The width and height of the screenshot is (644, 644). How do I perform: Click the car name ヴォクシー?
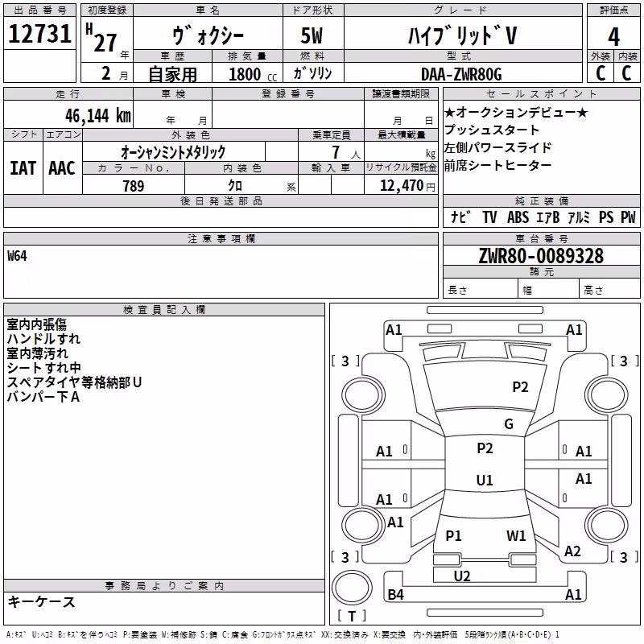coord(208,35)
